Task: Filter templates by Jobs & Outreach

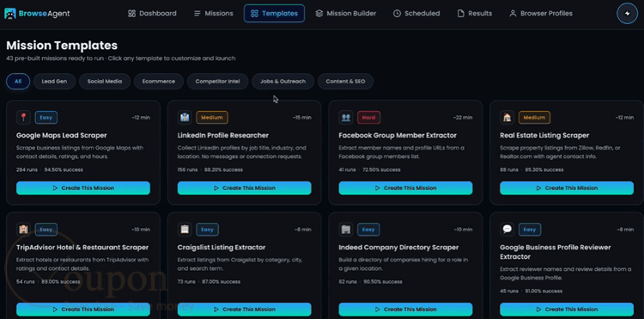Action: pyautogui.click(x=283, y=82)
